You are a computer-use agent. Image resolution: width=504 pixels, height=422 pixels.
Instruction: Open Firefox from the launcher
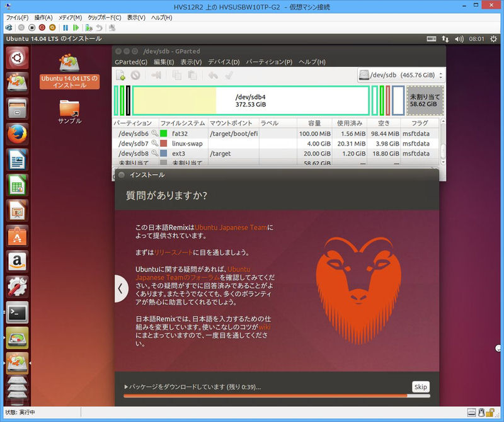(x=18, y=134)
